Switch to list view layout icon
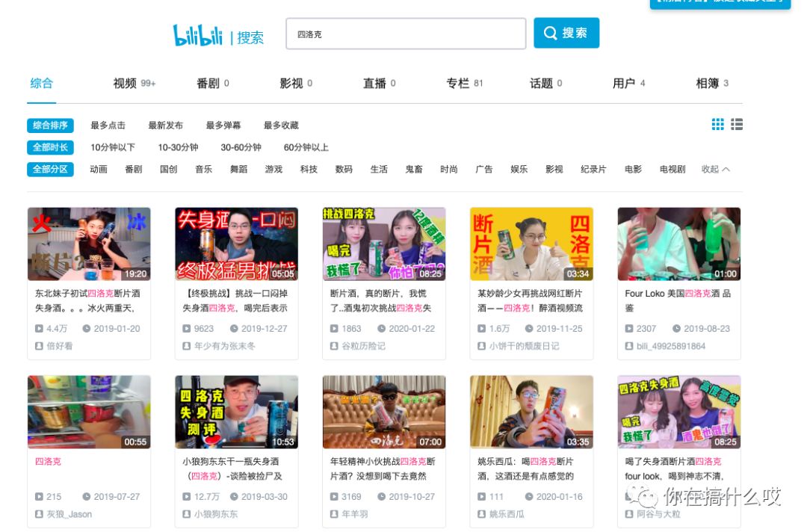807x532 pixels. point(737,125)
